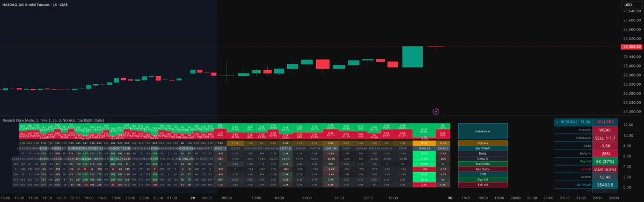Screen dimensions: 644x202
Task: Click the 5K (37%) buy volume value
Action: (x=605, y=161)
